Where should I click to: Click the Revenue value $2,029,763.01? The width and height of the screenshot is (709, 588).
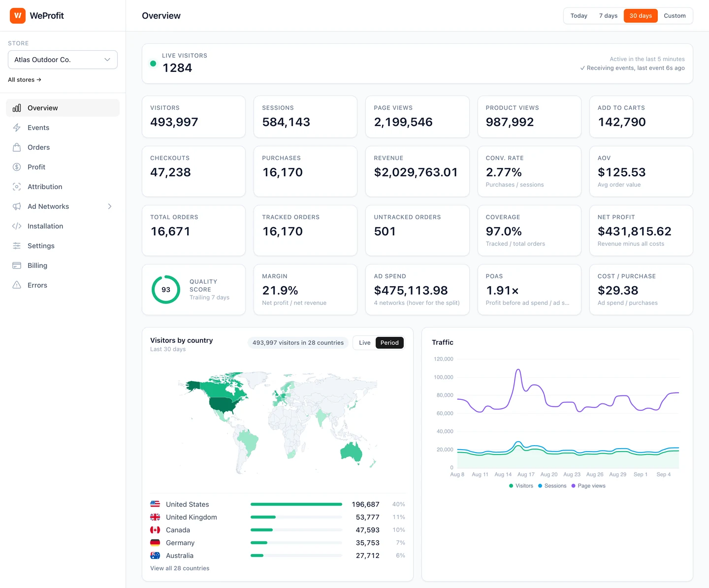(x=416, y=172)
